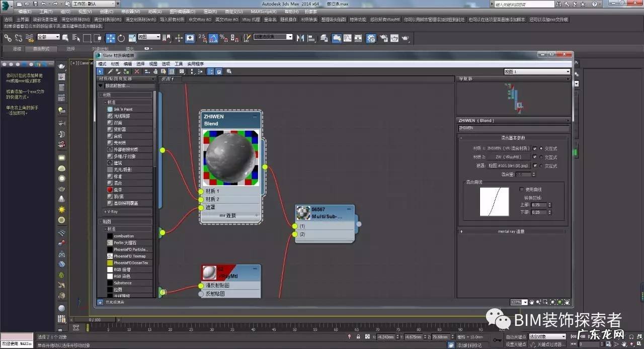This screenshot has height=349, width=644.
Task: Click the Ink 'n Paint material icon
Action: [110, 109]
